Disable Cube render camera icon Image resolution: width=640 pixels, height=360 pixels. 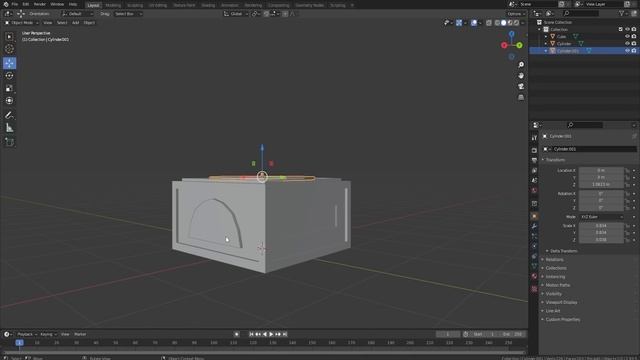pos(634,36)
